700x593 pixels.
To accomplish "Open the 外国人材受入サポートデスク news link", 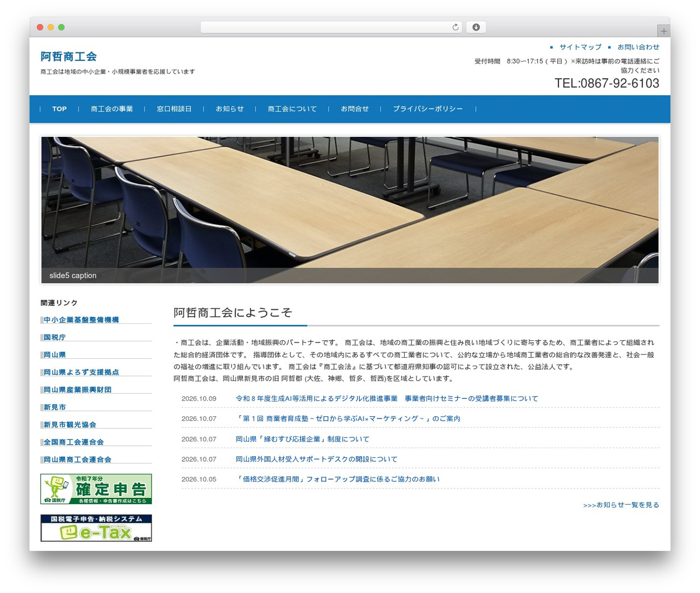I will (317, 460).
